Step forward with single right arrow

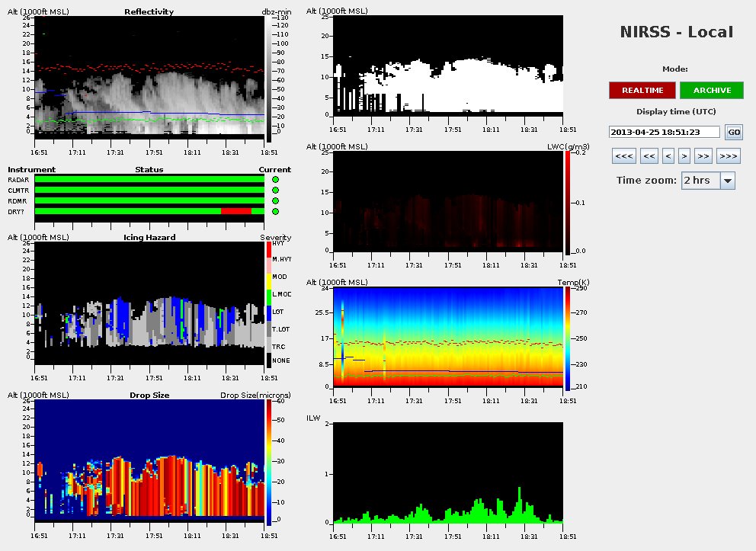click(684, 156)
